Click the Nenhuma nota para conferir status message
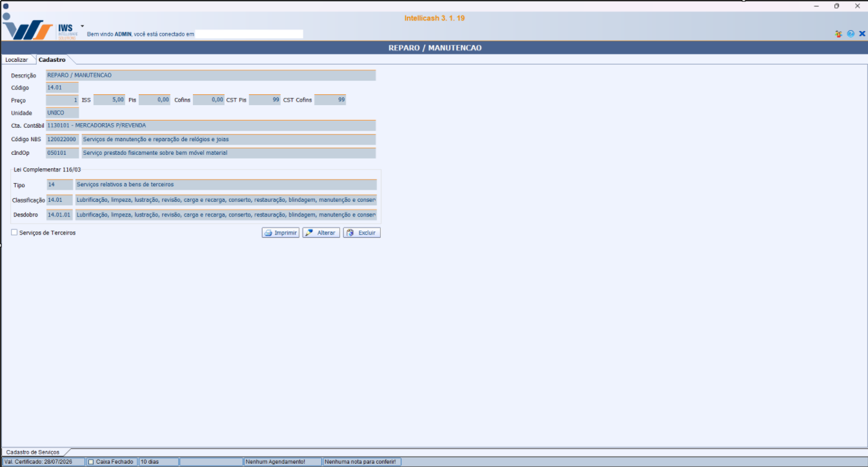This screenshot has height=467, width=868. pos(361,462)
